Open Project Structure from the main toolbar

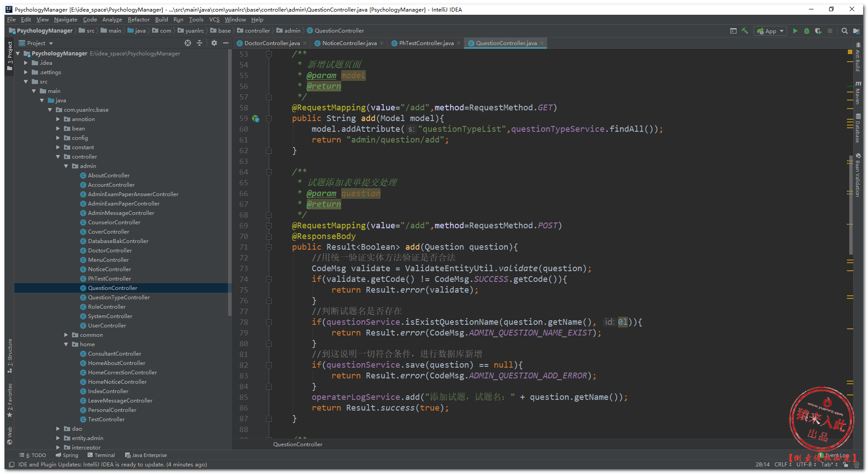point(856,31)
